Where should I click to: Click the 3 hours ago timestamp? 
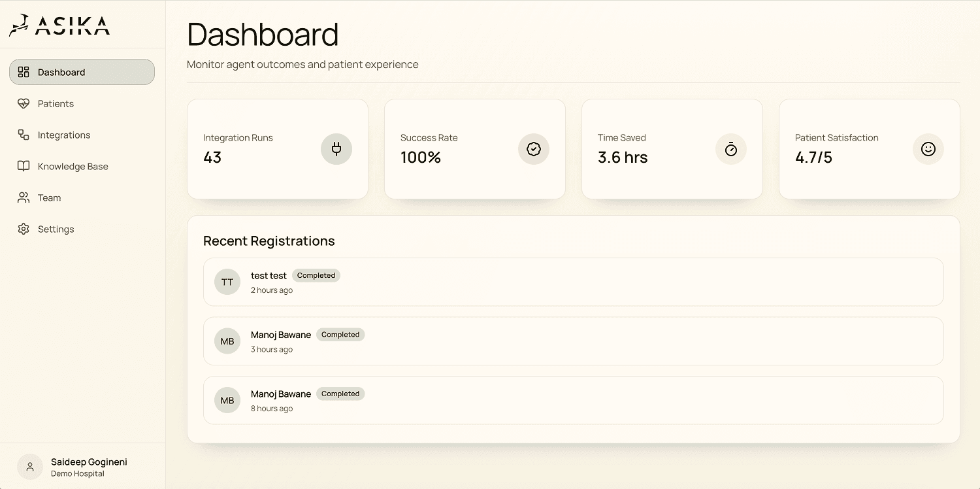point(272,350)
